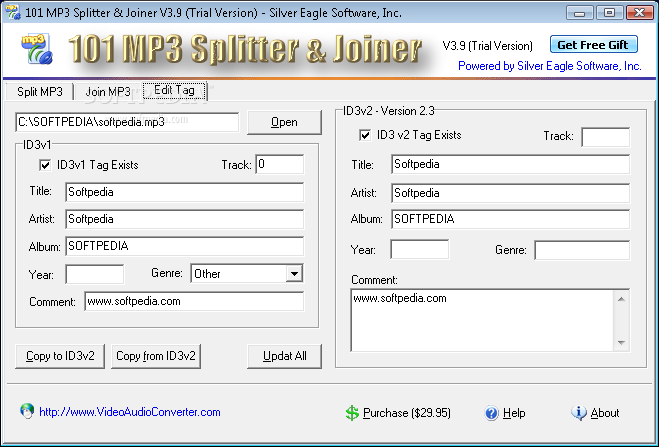Click the Open file button

point(284,122)
